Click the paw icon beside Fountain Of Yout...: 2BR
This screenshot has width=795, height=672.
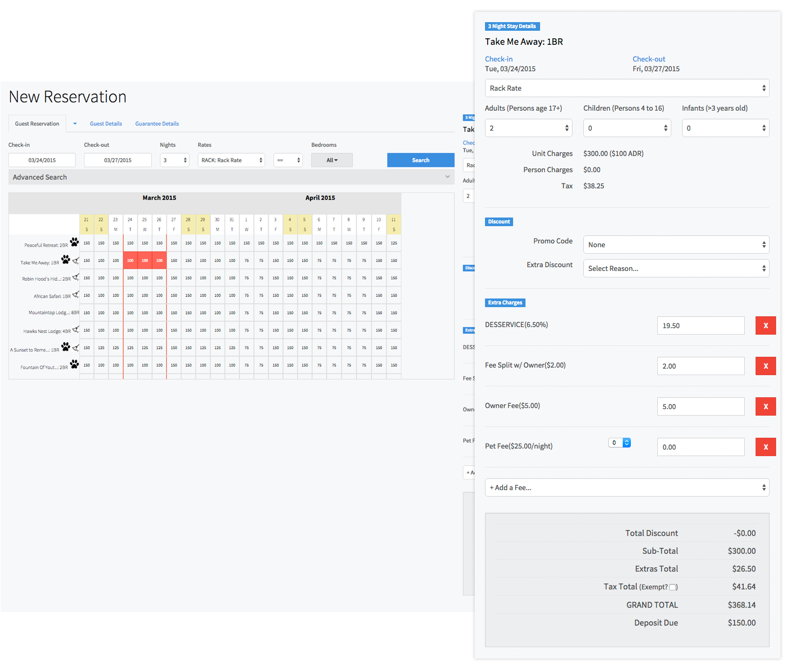pyautogui.click(x=75, y=364)
